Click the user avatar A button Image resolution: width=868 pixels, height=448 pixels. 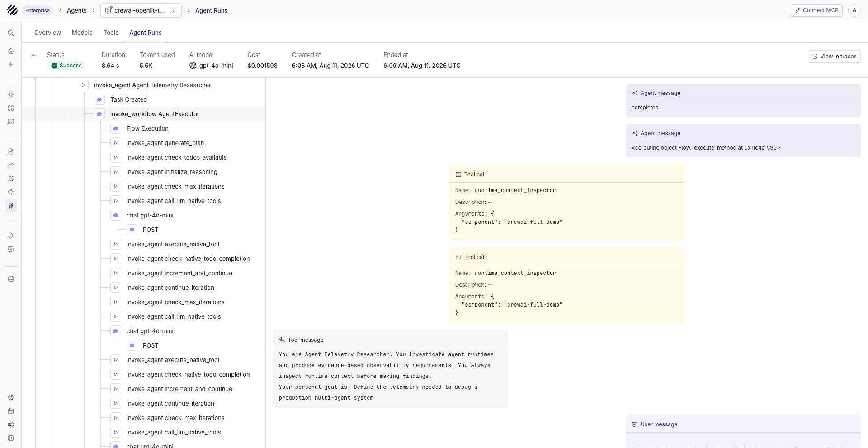[x=854, y=10]
